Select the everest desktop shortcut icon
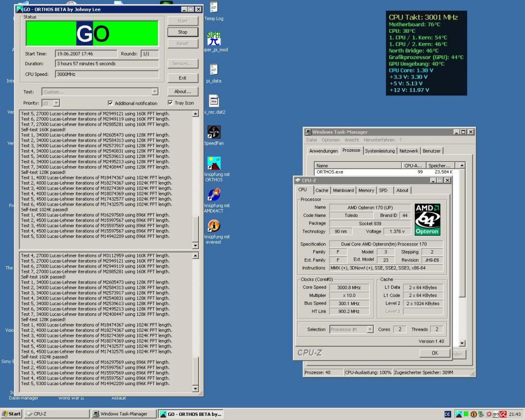This screenshot has height=420, width=525. click(214, 226)
